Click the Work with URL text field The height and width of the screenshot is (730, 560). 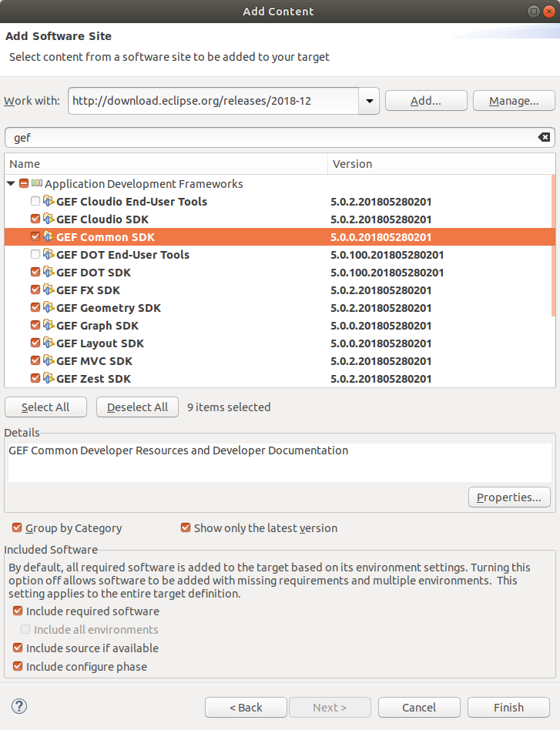click(213, 101)
